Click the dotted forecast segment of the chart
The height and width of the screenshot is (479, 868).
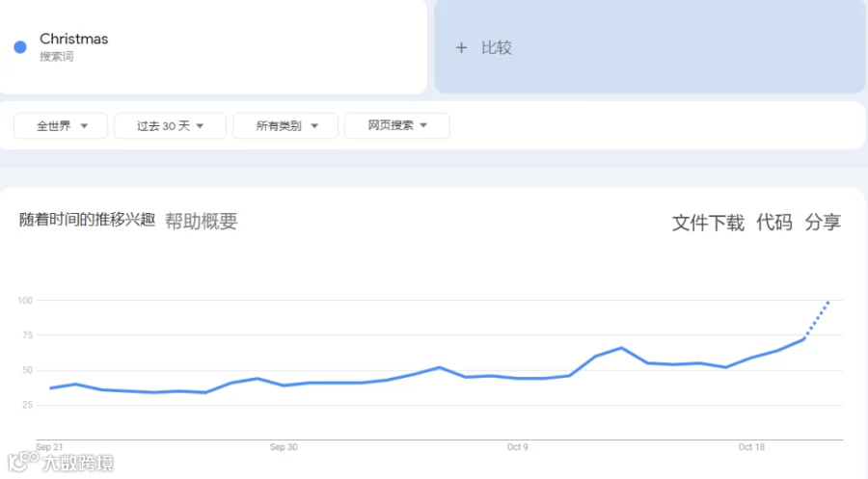pos(817,319)
